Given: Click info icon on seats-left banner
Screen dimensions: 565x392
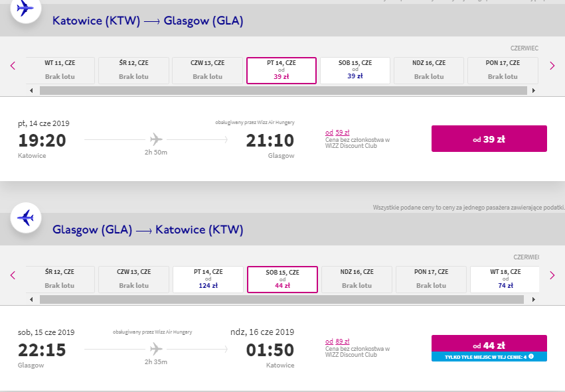Looking at the screenshot, I should [x=530, y=356].
